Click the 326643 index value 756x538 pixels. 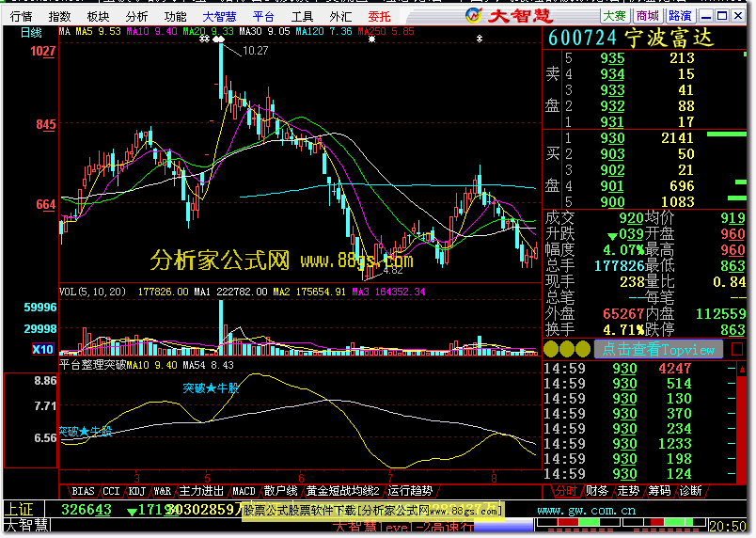[x=87, y=510]
